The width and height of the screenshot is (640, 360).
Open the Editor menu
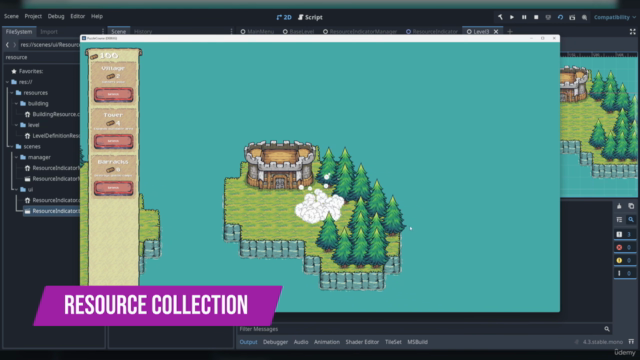point(78,16)
